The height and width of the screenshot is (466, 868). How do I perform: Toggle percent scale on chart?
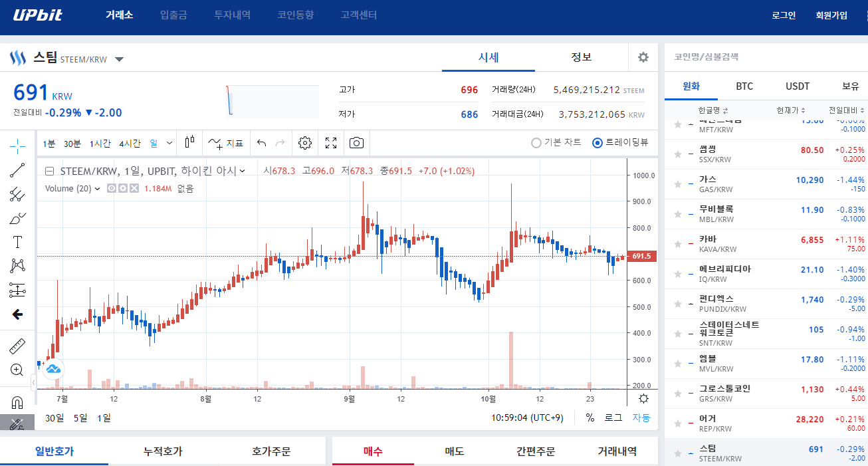click(590, 417)
